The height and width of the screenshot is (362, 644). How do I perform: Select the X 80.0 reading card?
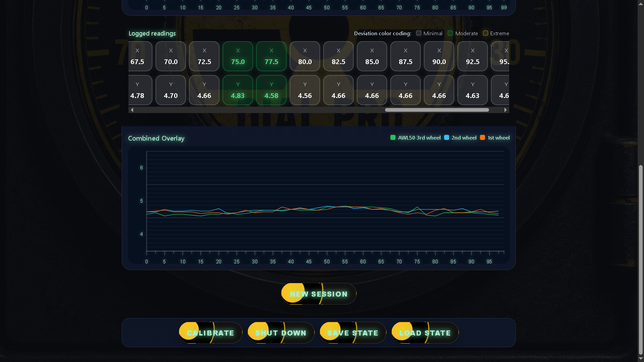[305, 56]
